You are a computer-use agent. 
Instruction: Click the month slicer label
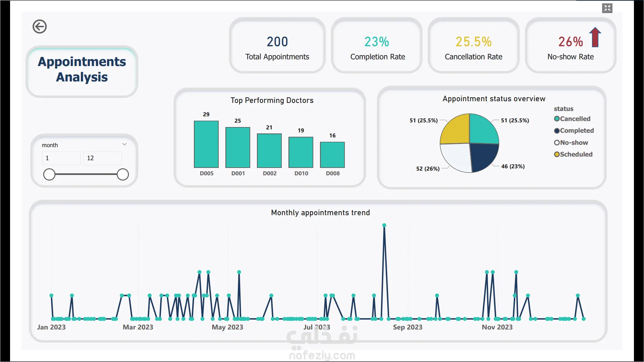tap(50, 145)
